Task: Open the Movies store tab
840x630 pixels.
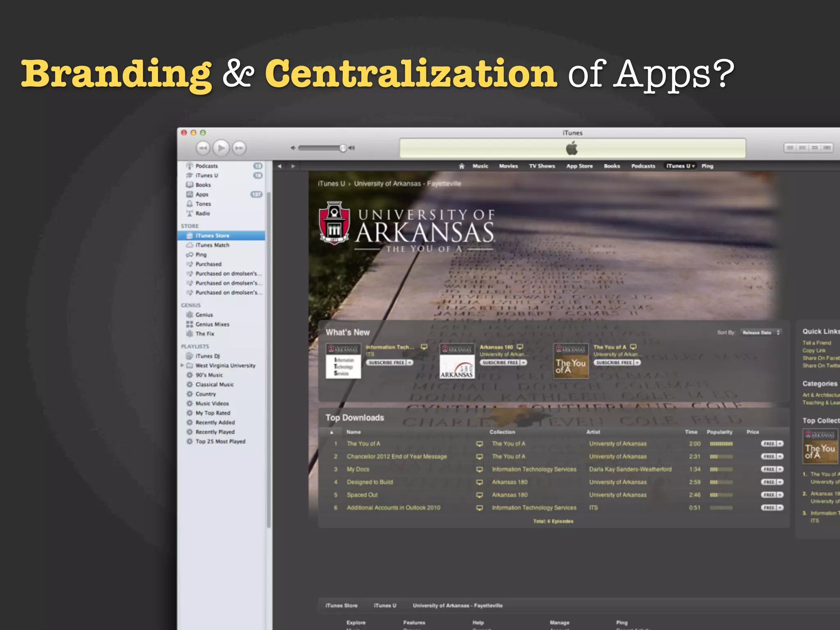Action: [x=509, y=166]
